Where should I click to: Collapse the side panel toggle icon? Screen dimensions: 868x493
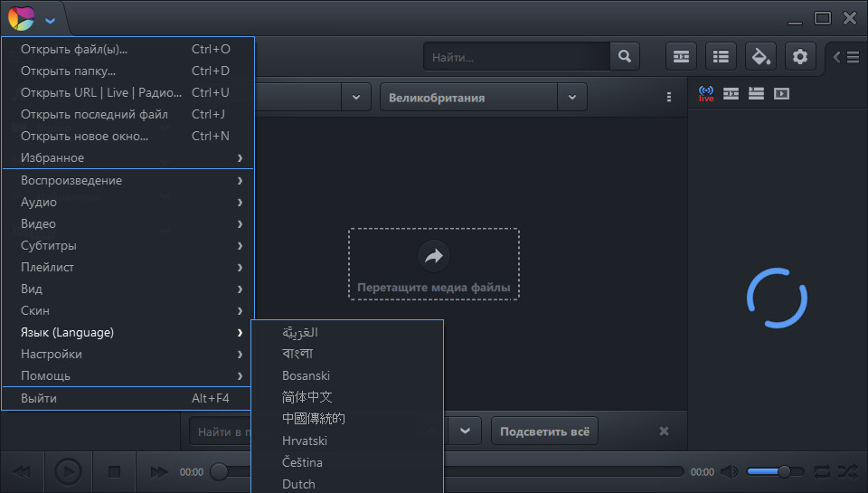pos(846,56)
